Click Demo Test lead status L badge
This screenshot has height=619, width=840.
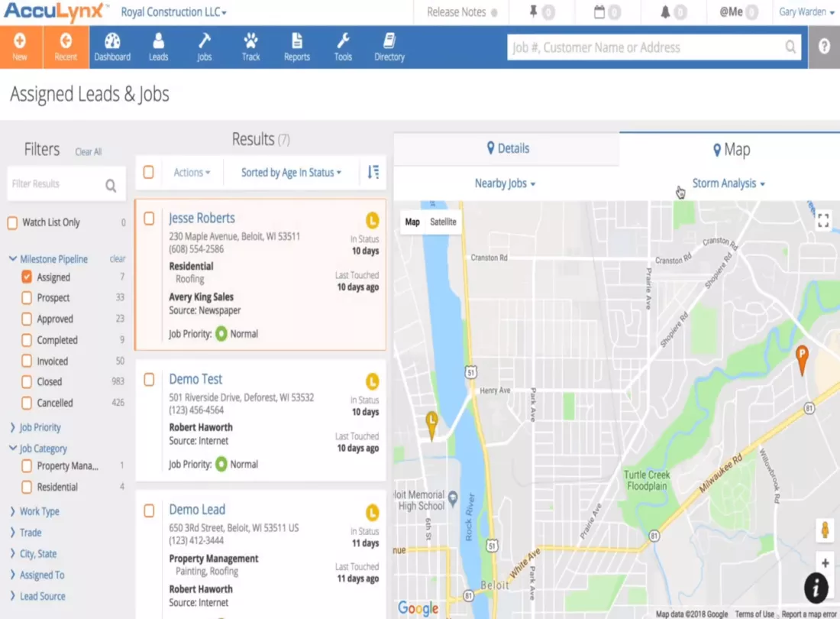coord(373,381)
